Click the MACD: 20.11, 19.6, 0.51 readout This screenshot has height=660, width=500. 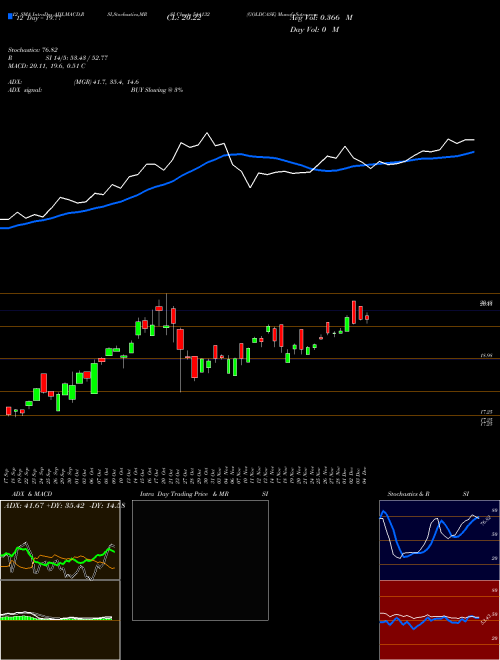47,66
